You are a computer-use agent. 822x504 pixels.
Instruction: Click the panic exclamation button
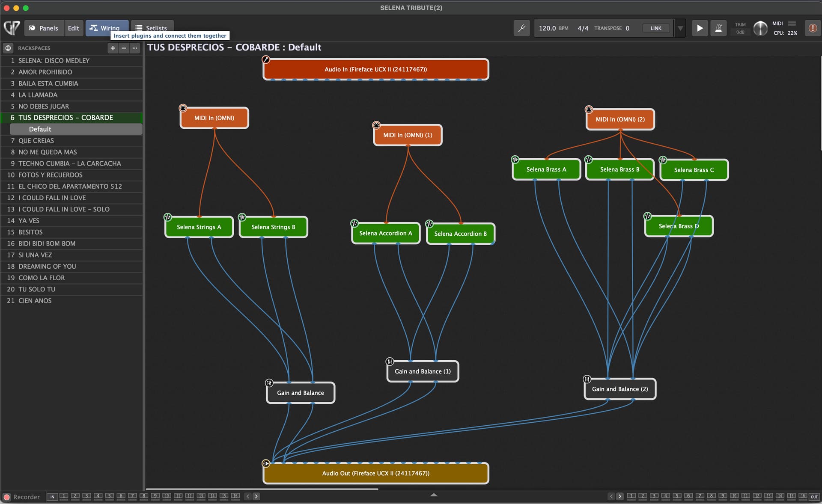(813, 28)
